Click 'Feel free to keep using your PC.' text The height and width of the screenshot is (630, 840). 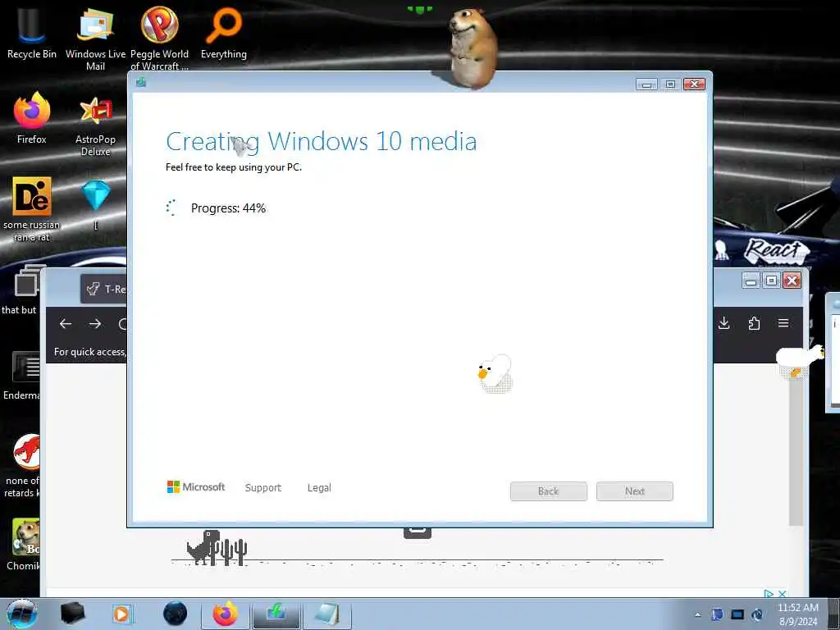coord(234,167)
